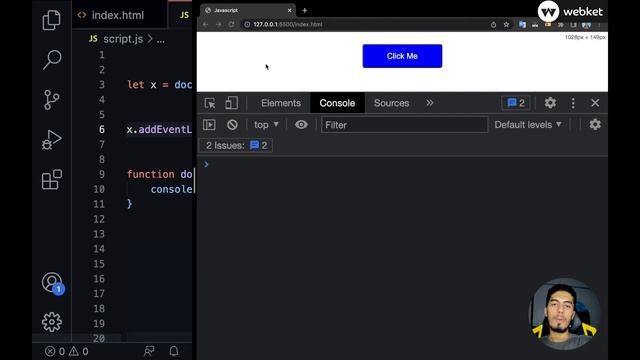Reload the browser page
This screenshot has height=360, width=640.
[x=231, y=24]
